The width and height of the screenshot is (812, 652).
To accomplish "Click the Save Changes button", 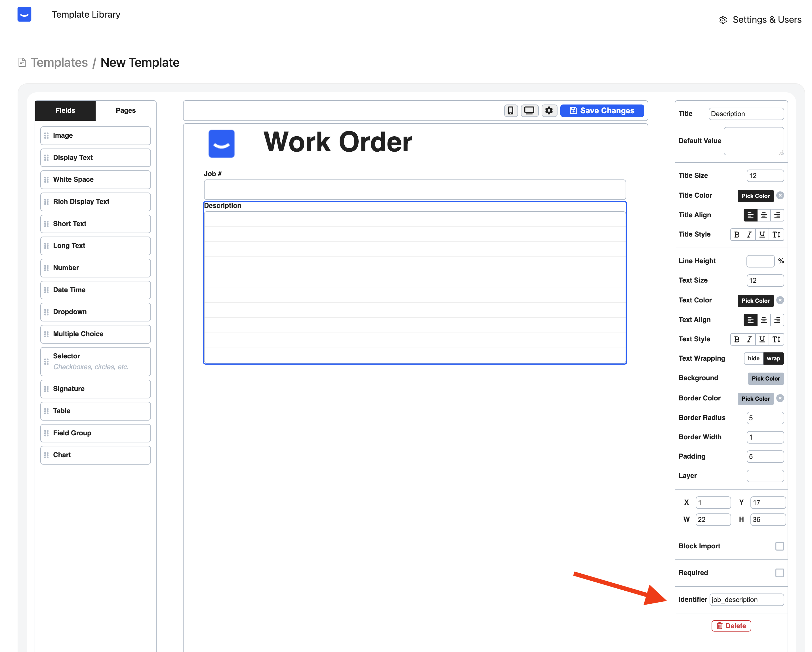I will click(x=602, y=111).
